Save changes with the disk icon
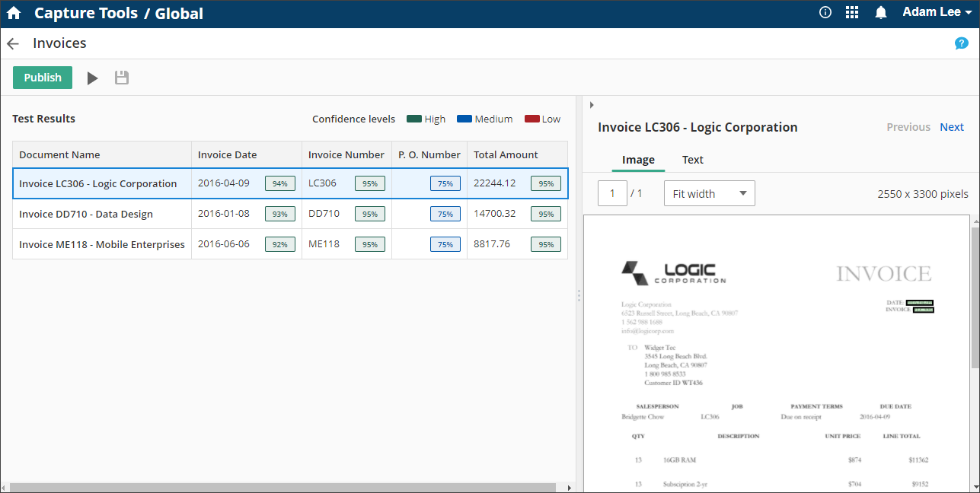 121,77
